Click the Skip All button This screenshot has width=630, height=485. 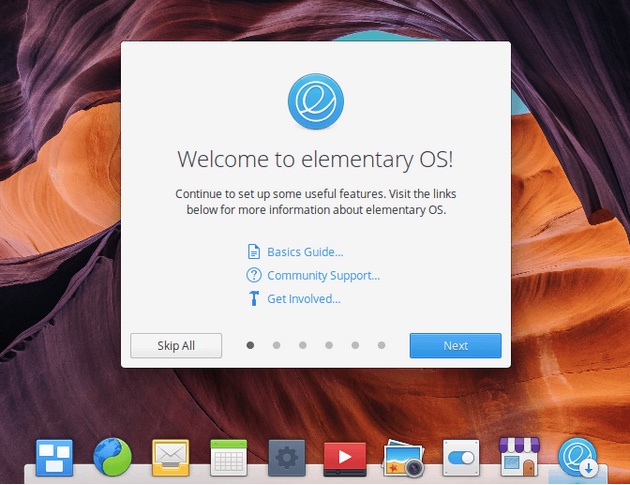[x=176, y=346]
